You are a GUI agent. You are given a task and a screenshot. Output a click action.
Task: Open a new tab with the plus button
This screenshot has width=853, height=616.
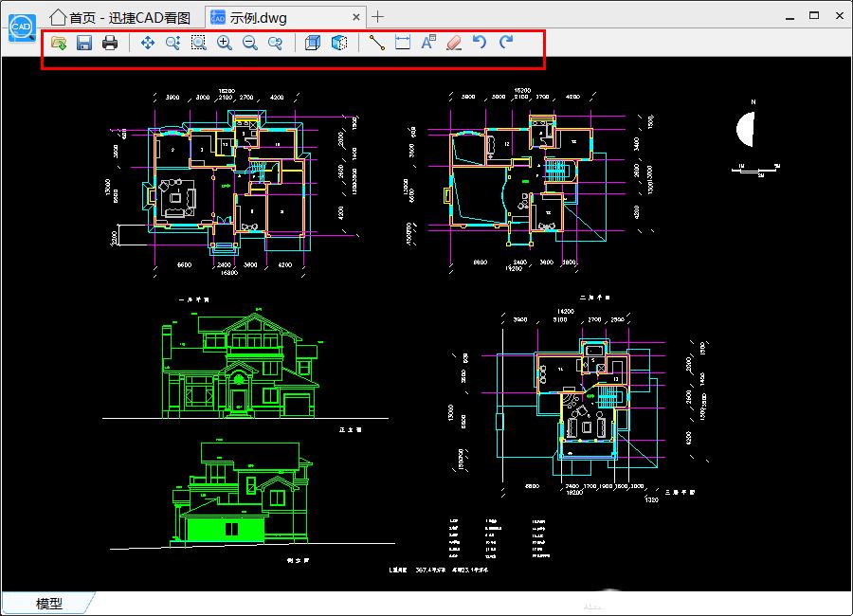tap(377, 17)
